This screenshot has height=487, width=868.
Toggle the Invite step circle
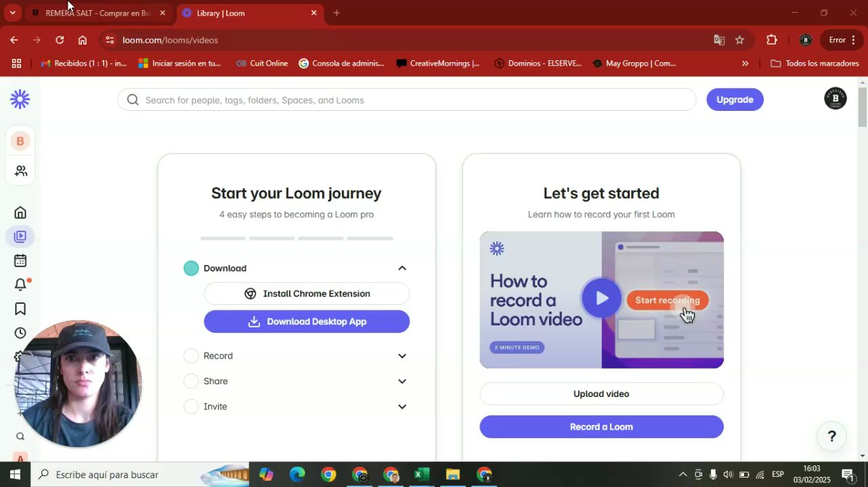tap(191, 407)
